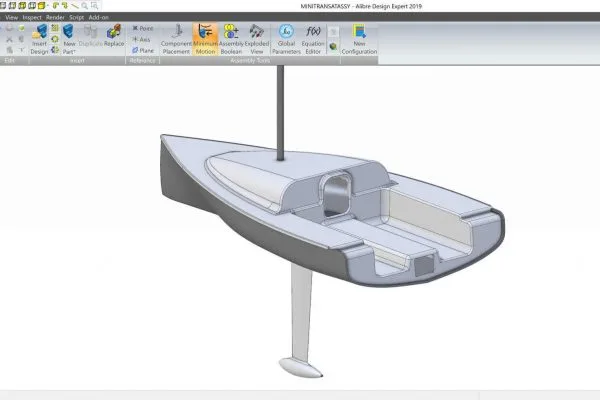Viewport: 600px width, 400px height.
Task: Open the Equation Editor
Action: coord(313,39)
